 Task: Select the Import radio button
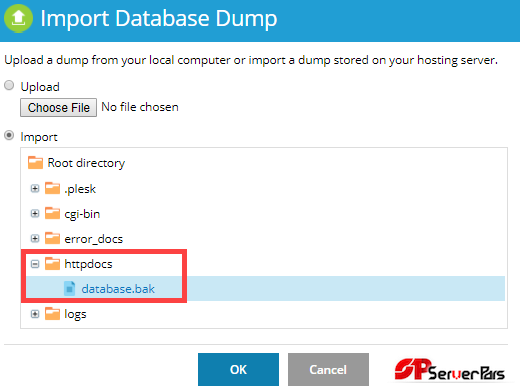pyautogui.click(x=9, y=135)
